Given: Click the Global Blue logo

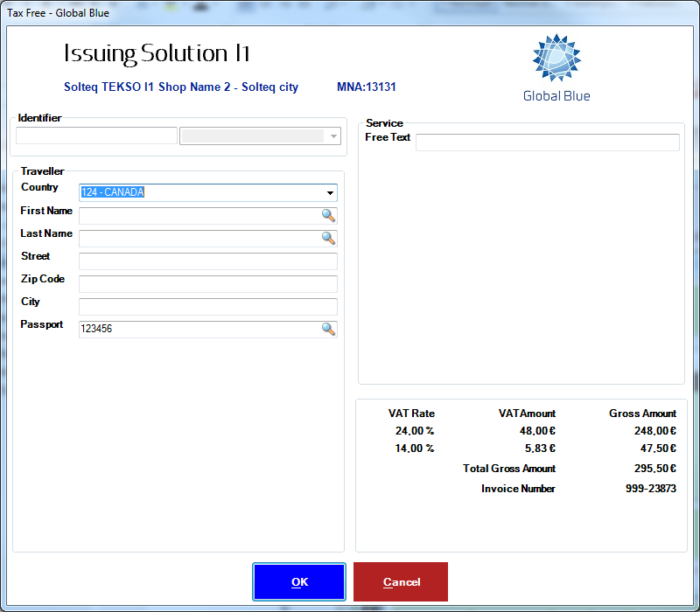Looking at the screenshot, I should click(x=556, y=68).
